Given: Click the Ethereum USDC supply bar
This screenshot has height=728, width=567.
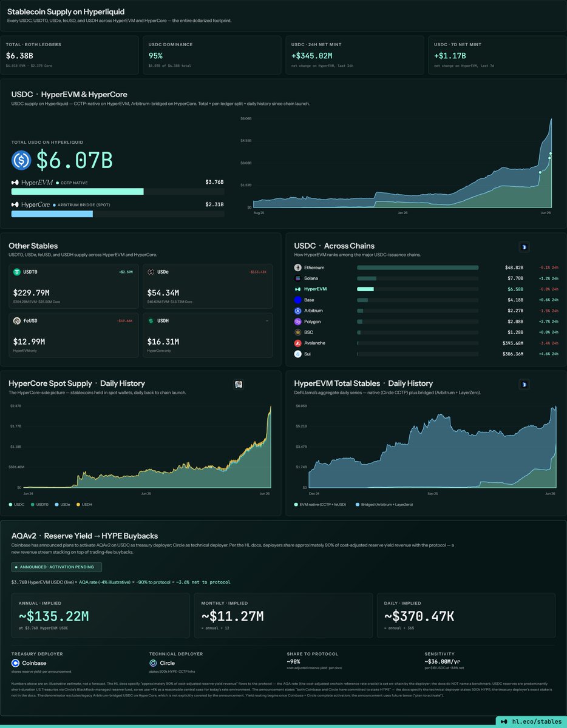Looking at the screenshot, I should (418, 268).
